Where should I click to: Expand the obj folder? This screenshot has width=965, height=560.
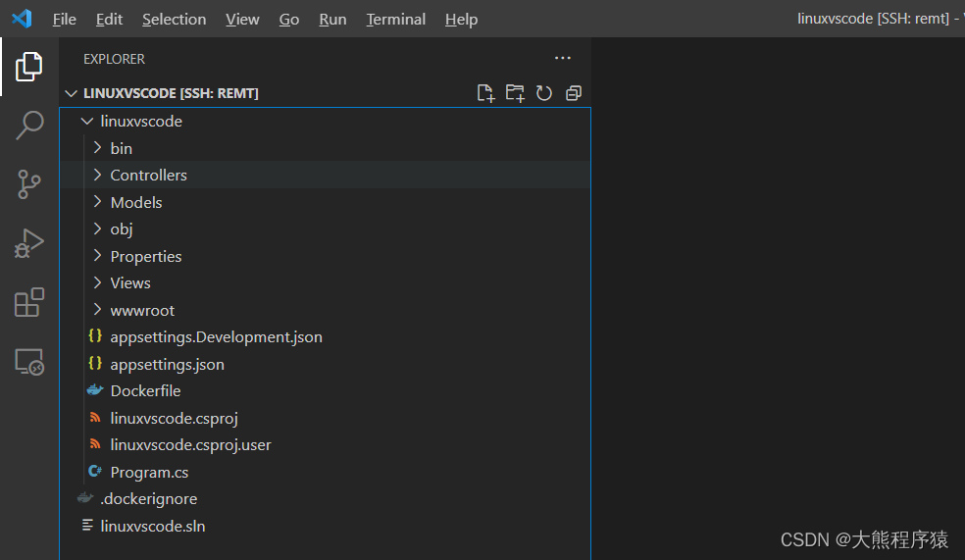97,229
